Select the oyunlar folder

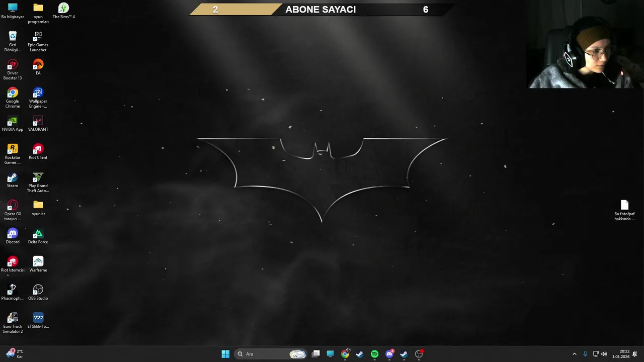pos(38,208)
